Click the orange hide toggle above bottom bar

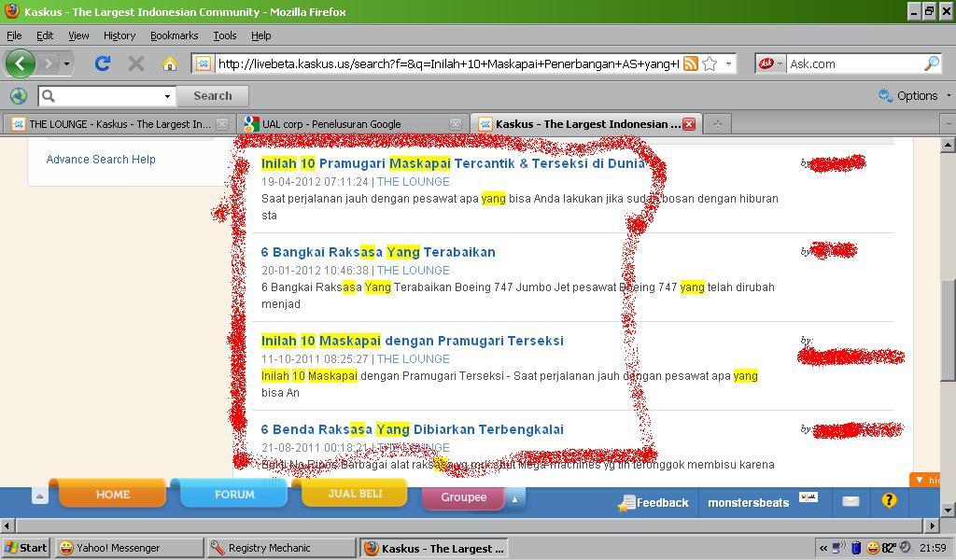point(925,480)
